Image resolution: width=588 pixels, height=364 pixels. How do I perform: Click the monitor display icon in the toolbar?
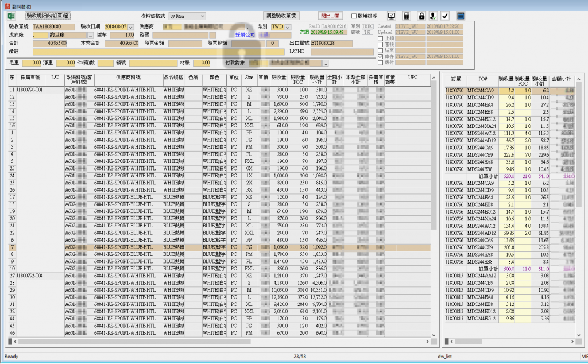click(392, 16)
